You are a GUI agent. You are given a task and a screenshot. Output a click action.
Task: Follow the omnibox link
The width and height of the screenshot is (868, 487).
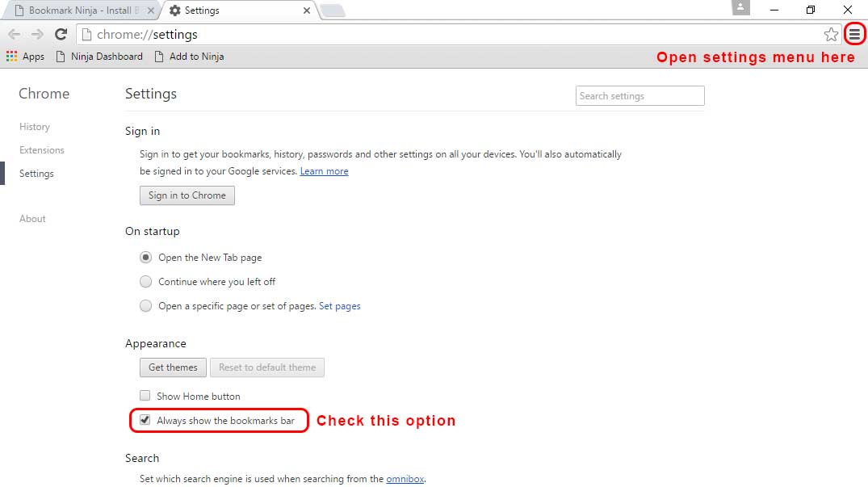pos(405,479)
